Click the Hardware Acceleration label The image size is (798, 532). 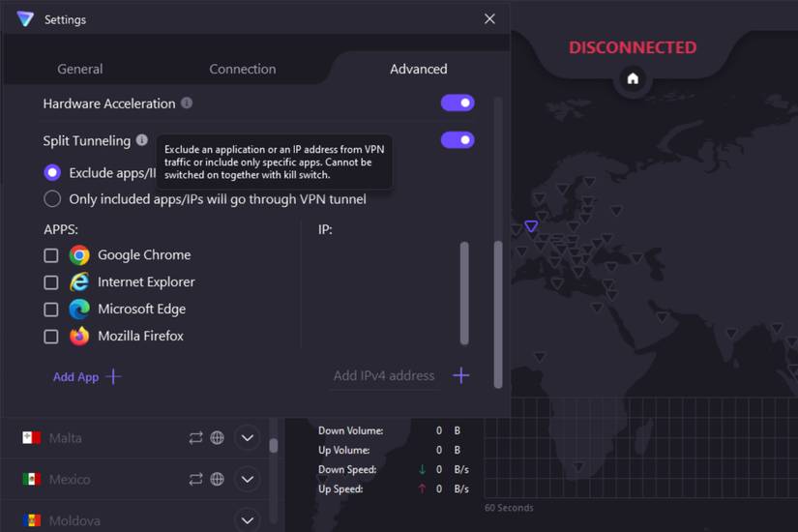(x=109, y=103)
